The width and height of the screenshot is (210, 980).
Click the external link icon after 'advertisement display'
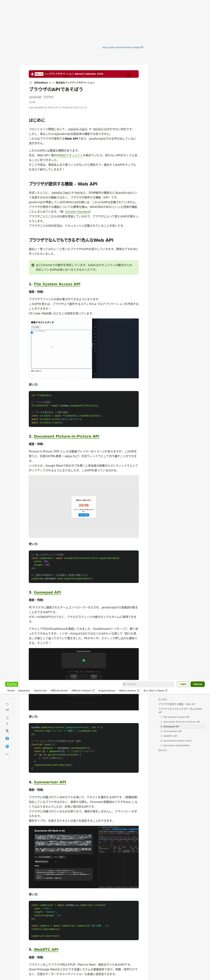pyautogui.click(x=142, y=47)
